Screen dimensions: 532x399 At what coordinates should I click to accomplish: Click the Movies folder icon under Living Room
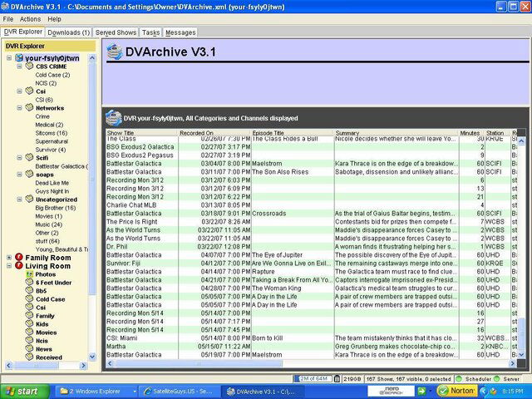coord(30,332)
